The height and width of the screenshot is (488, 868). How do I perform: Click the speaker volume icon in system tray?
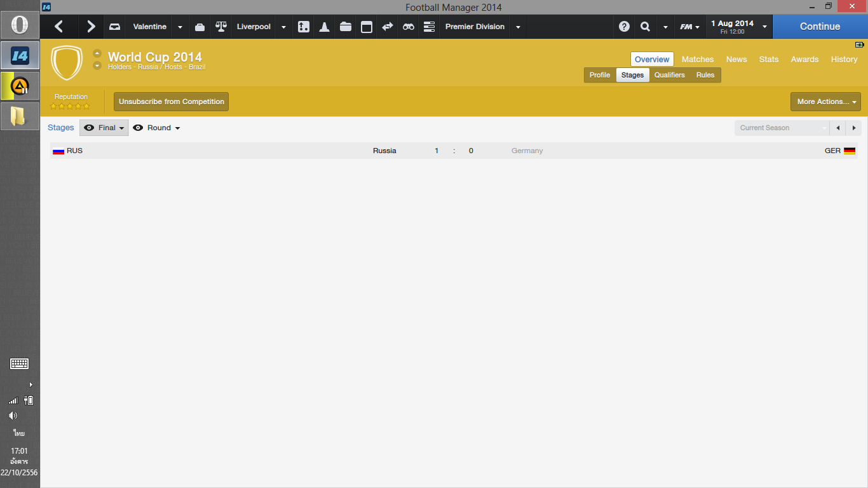(13, 416)
